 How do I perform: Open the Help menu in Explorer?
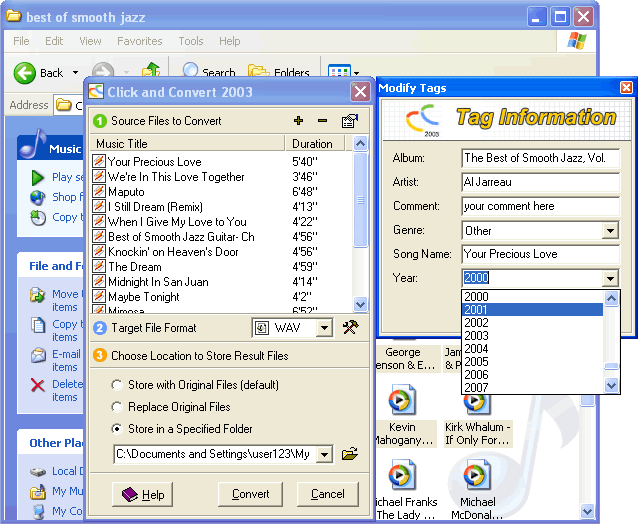click(229, 41)
